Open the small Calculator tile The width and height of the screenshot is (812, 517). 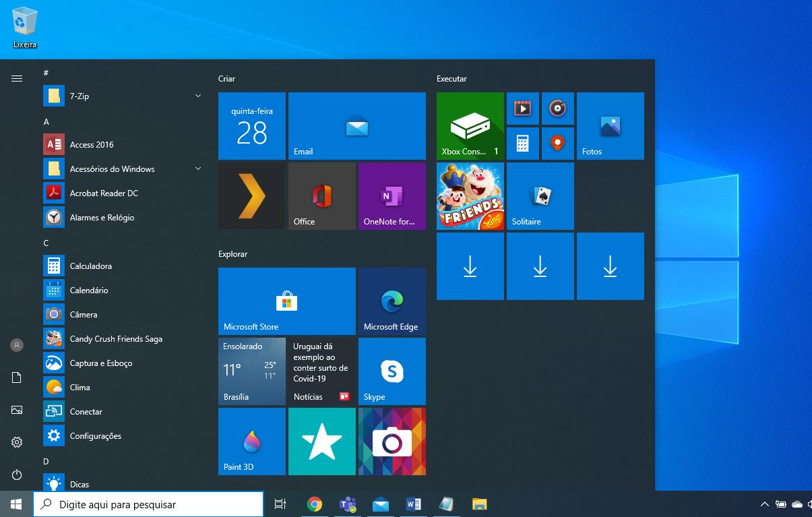(523, 144)
